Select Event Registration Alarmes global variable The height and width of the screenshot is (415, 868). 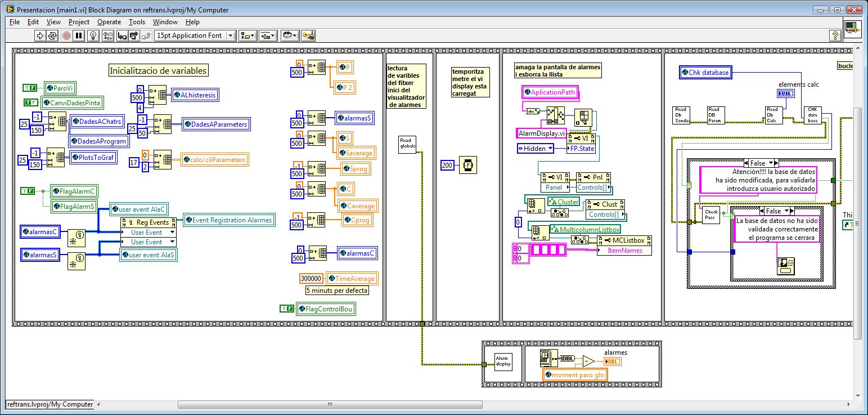[228, 220]
